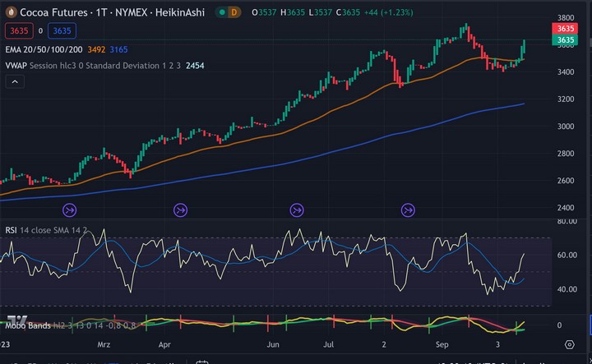The width and height of the screenshot is (592, 364).
Task: Click the Mrz label on time axis
Action: (104, 344)
